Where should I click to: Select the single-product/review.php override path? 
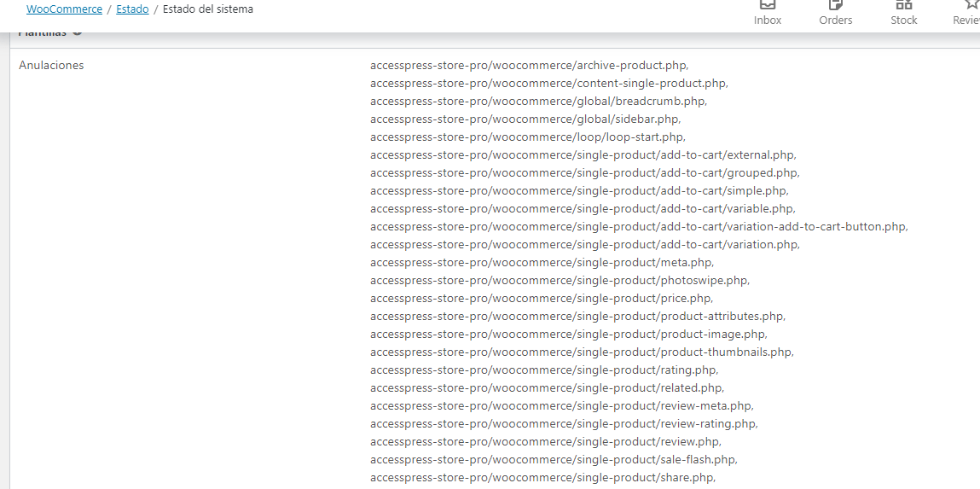pyautogui.click(x=546, y=441)
